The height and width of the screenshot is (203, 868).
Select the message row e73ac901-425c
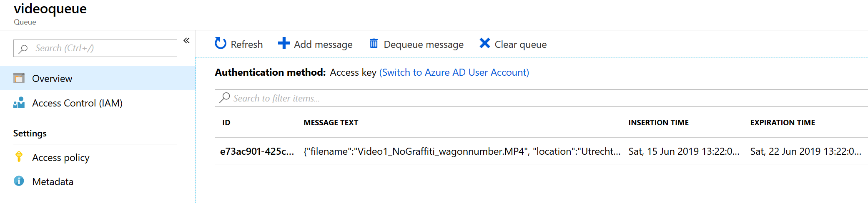(x=257, y=151)
